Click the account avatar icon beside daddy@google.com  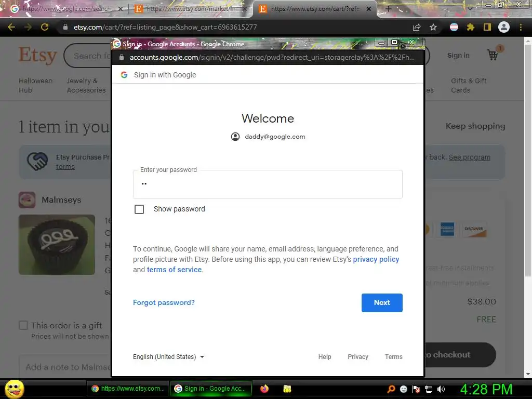[235, 137]
